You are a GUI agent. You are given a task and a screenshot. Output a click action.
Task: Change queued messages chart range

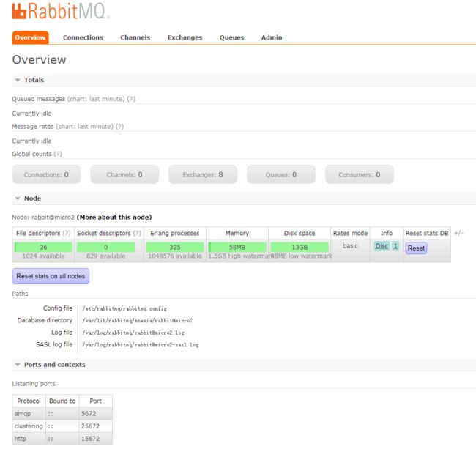96,99
